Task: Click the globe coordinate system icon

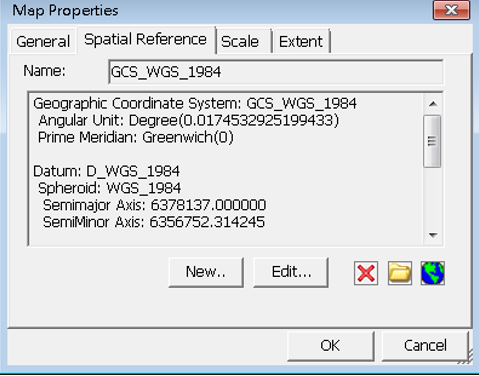Action: [x=432, y=273]
